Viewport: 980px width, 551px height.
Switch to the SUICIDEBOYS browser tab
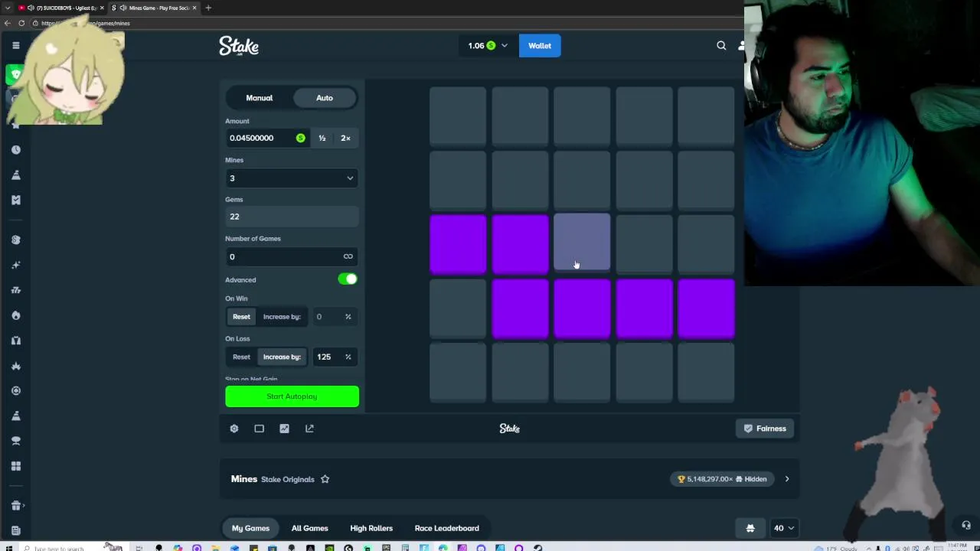(x=61, y=8)
